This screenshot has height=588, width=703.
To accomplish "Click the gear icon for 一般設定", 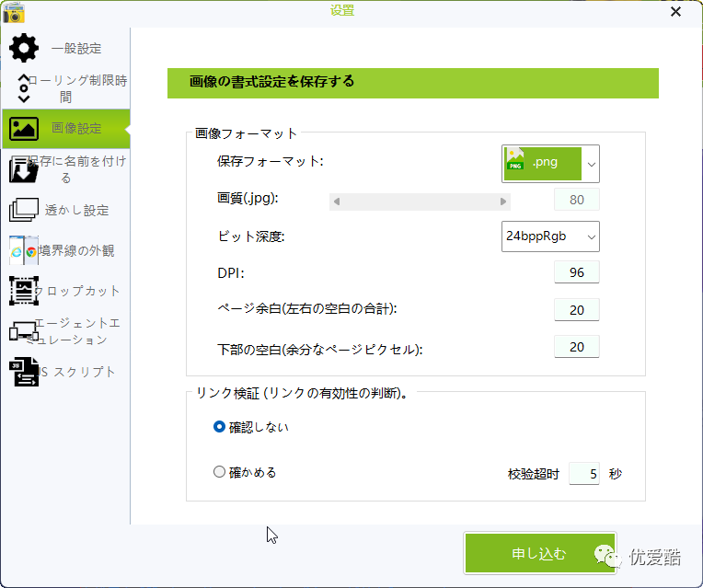I will 24,48.
